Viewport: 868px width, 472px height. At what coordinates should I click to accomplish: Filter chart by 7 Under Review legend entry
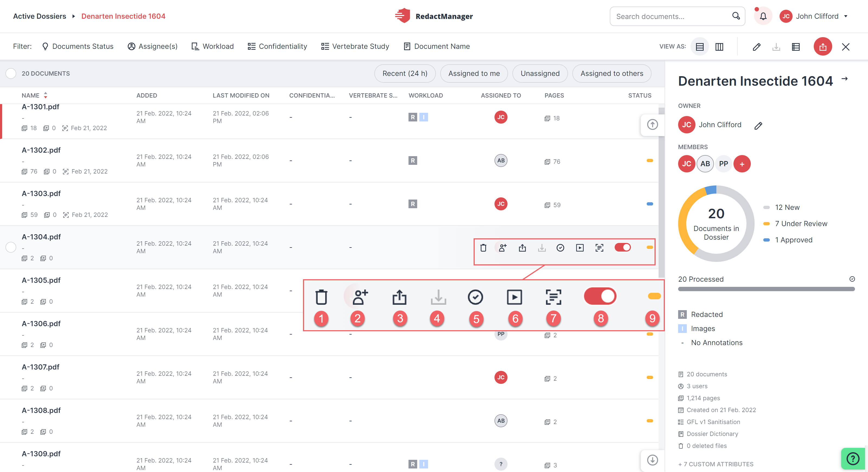point(795,224)
